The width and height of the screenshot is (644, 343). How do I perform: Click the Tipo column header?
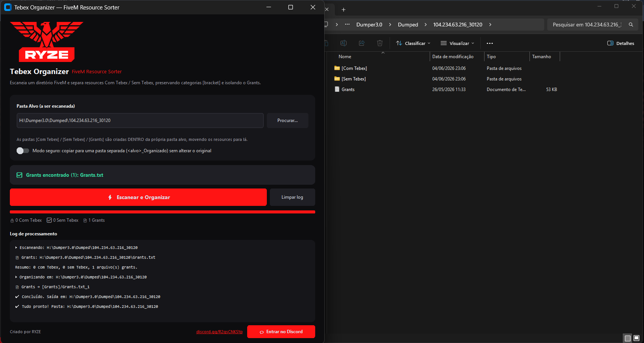coord(491,57)
